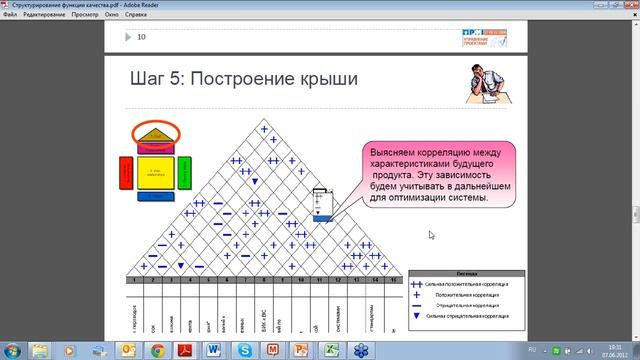Click the single plus legend symbol
Viewport: 640px width, 360px height.
point(416,295)
